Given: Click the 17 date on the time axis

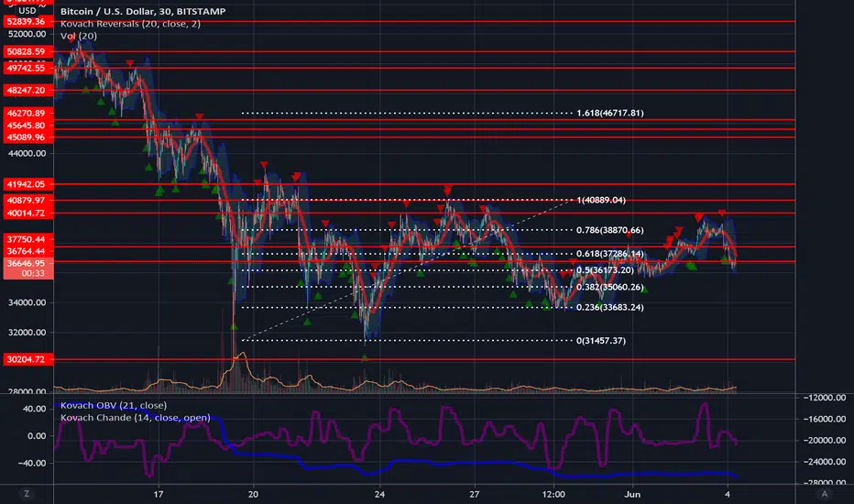Looking at the screenshot, I should (158, 494).
